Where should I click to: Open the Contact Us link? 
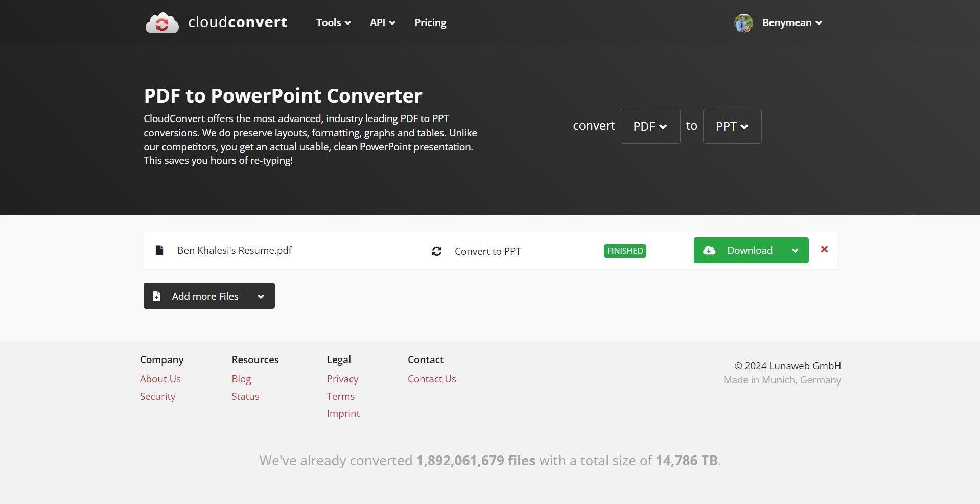[x=431, y=379]
